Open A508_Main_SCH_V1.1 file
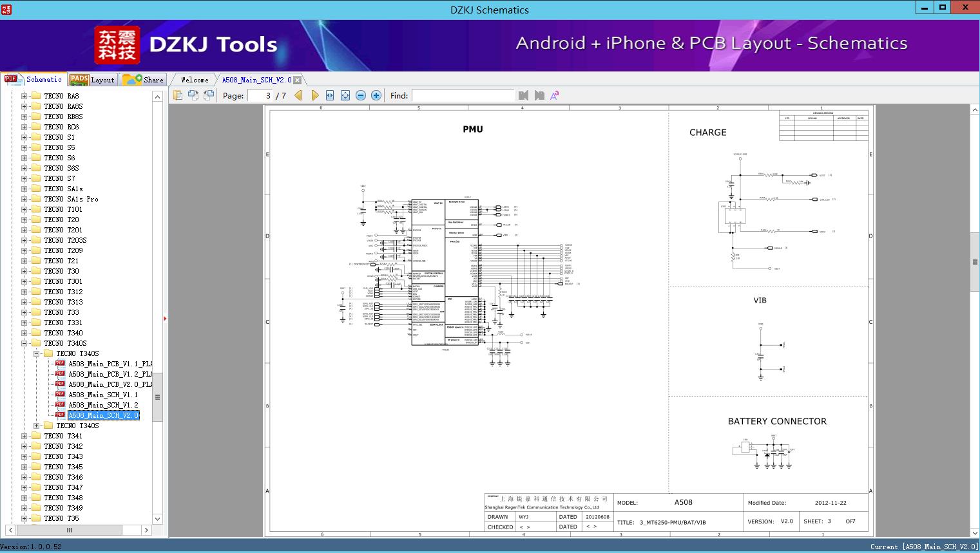Viewport: 980px width, 553px height. 103,395
